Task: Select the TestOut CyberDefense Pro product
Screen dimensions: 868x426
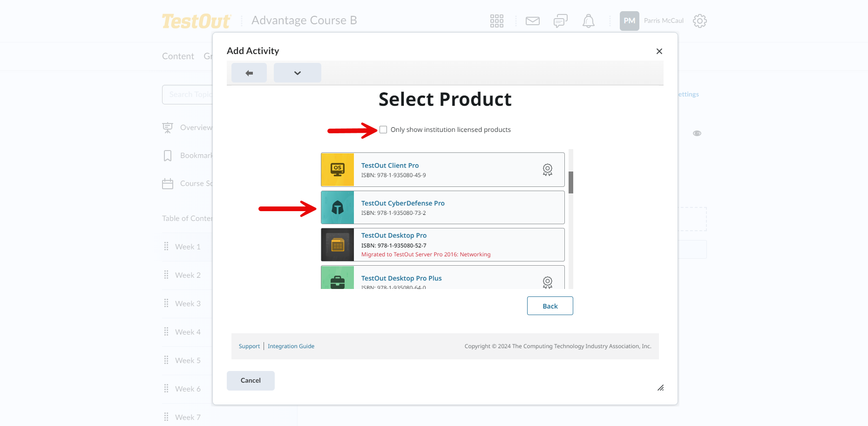Action: pyautogui.click(x=442, y=207)
